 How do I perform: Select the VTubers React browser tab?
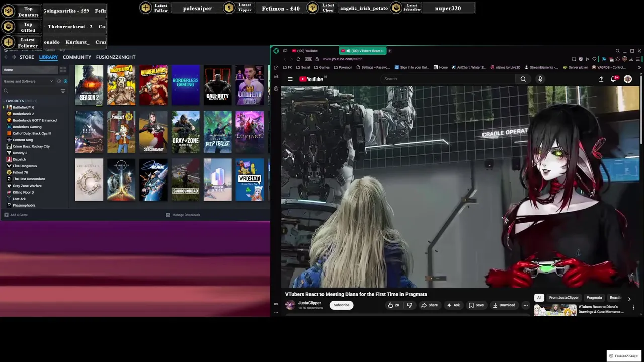(362, 51)
